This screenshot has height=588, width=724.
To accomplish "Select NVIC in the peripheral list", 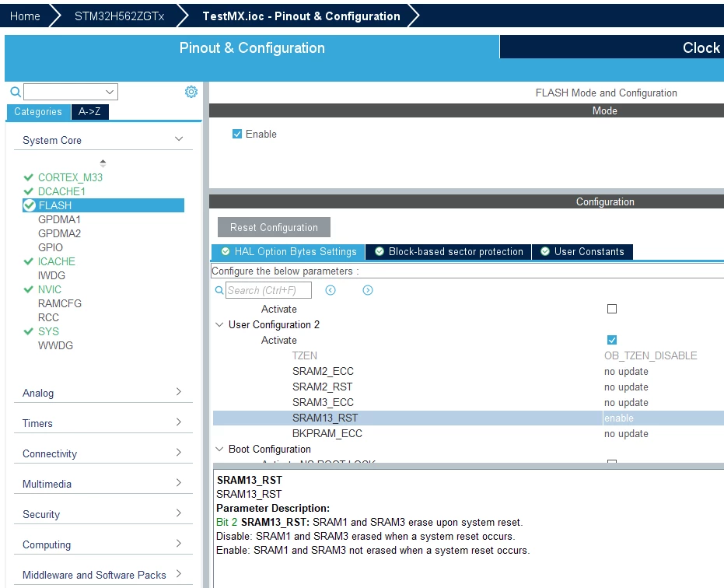I will pos(50,289).
